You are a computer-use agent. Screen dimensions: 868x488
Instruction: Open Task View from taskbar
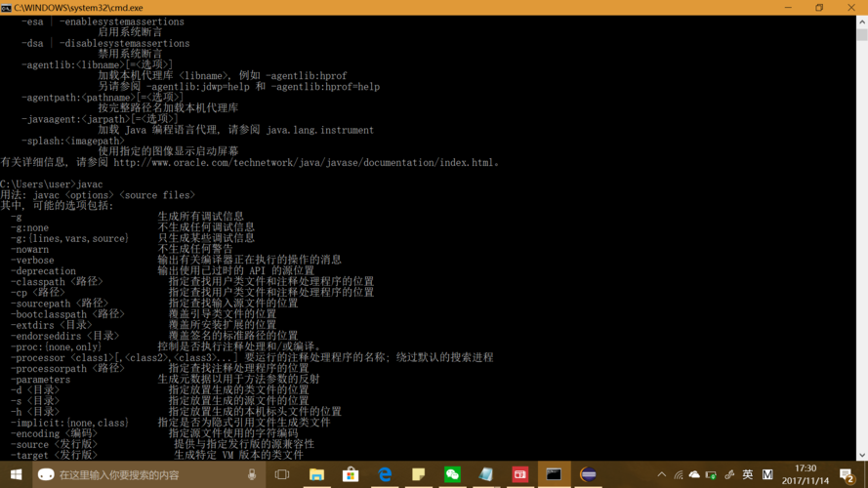pos(282,474)
